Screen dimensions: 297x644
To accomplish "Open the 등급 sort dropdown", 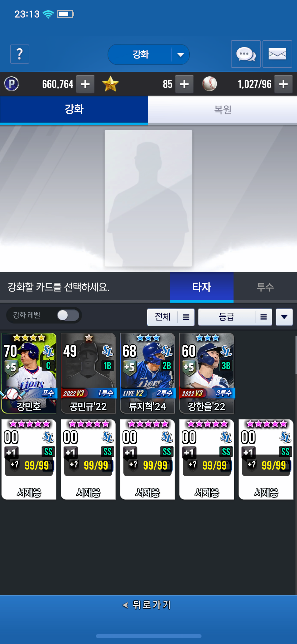I will tap(235, 317).
